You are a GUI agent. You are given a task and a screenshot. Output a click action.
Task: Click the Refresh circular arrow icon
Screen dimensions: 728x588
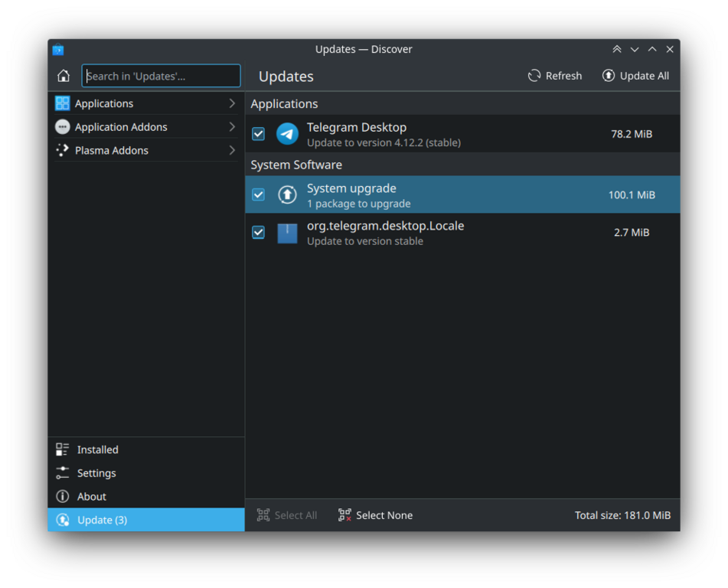[x=534, y=76]
